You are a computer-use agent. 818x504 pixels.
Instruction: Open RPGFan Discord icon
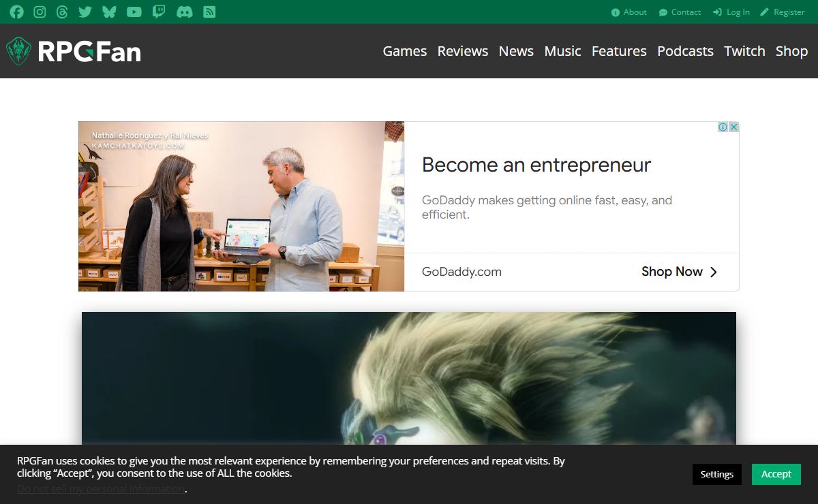coord(185,12)
